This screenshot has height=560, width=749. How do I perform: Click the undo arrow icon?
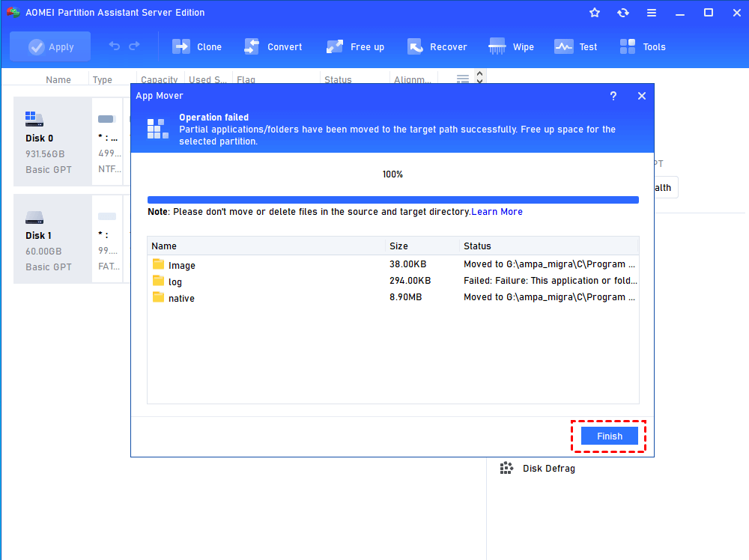(114, 46)
